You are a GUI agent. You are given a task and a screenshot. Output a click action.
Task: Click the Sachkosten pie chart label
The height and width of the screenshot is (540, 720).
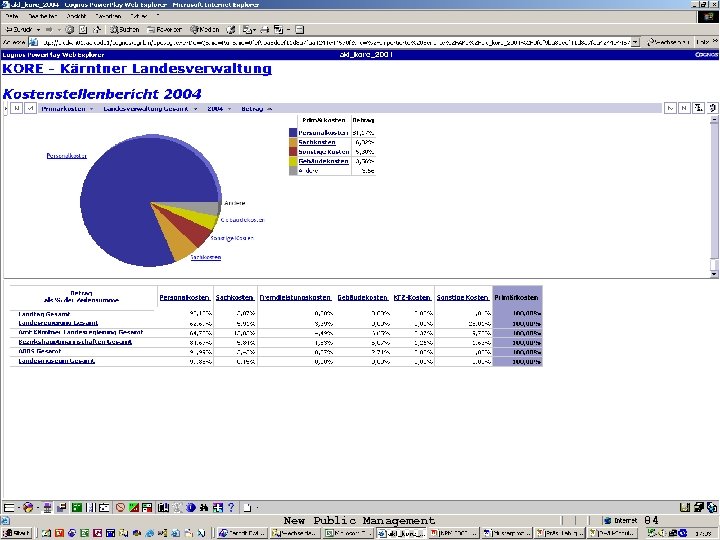click(x=206, y=257)
